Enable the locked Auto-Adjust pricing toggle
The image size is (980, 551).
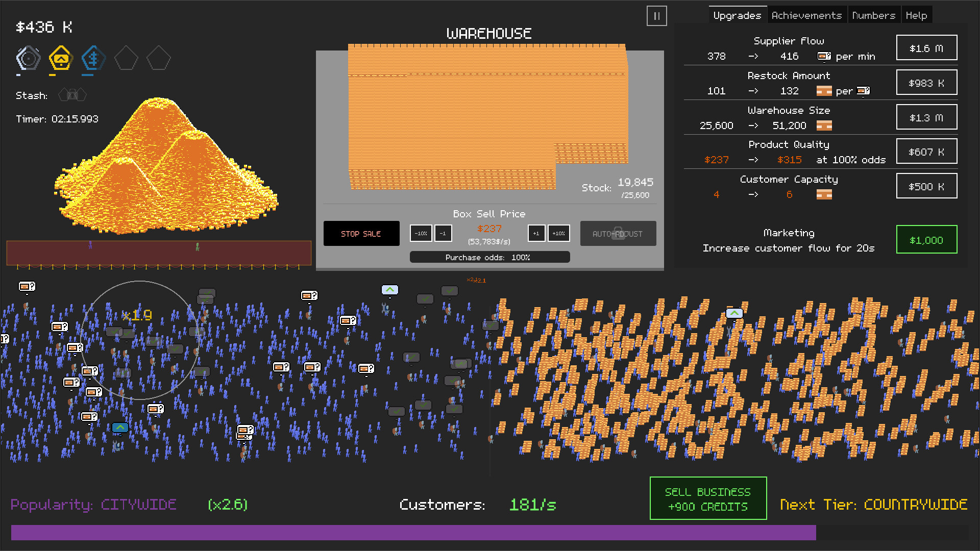(618, 233)
